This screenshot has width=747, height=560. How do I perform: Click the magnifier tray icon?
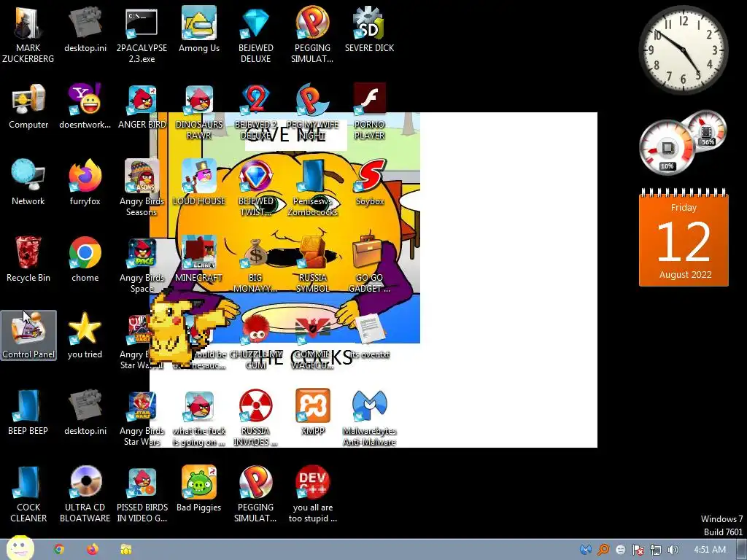603,550
